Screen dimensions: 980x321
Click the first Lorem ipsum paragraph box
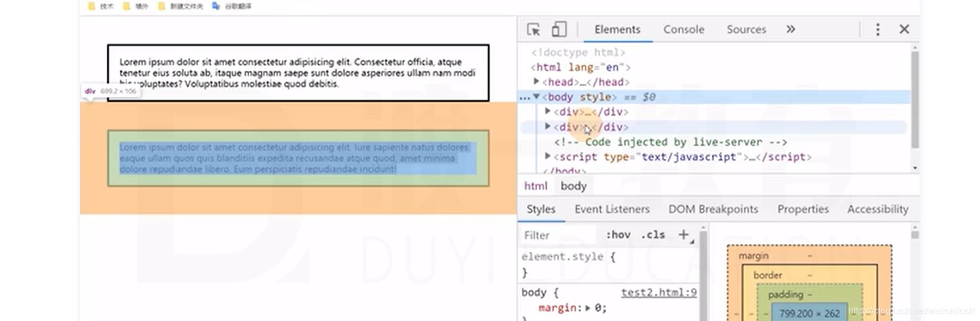298,73
